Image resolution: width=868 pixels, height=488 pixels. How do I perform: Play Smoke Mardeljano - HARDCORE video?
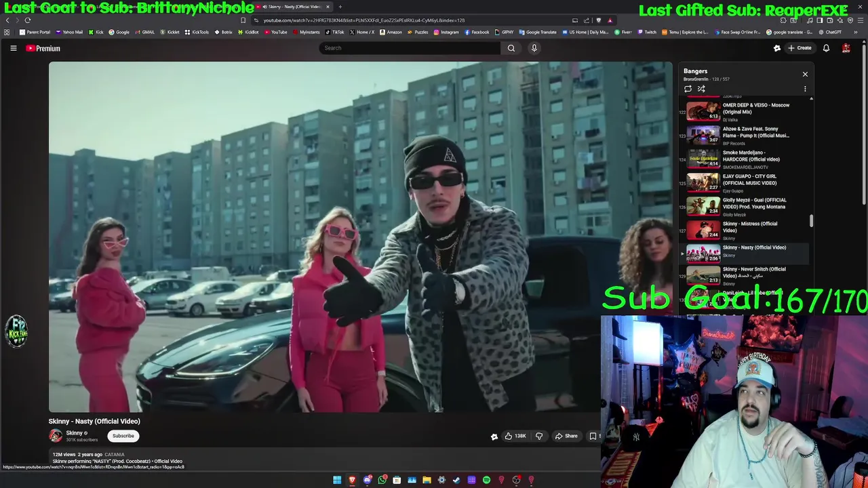[x=744, y=159]
